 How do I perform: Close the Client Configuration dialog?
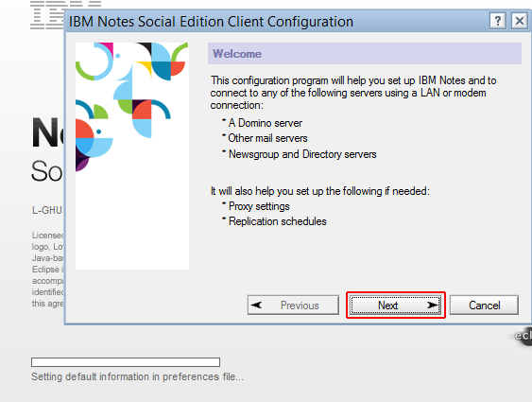pyautogui.click(x=520, y=21)
